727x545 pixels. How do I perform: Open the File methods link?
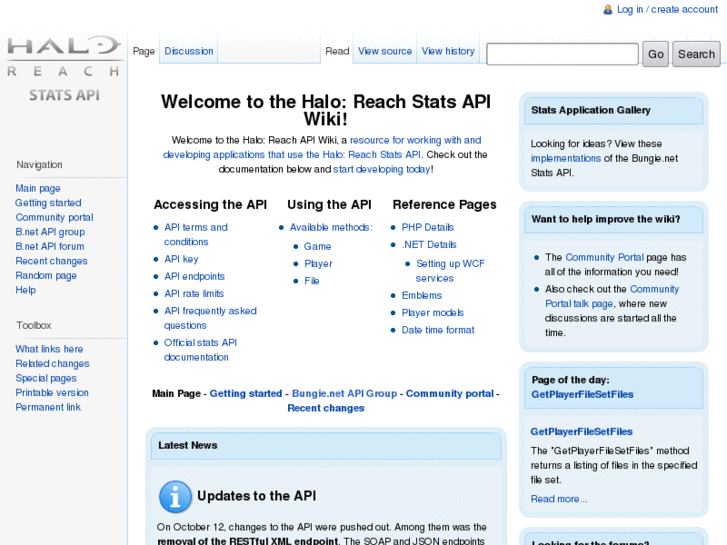coord(312,281)
